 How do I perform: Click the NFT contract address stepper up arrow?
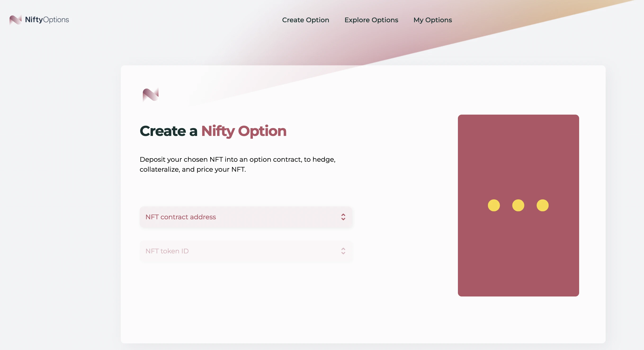(343, 215)
